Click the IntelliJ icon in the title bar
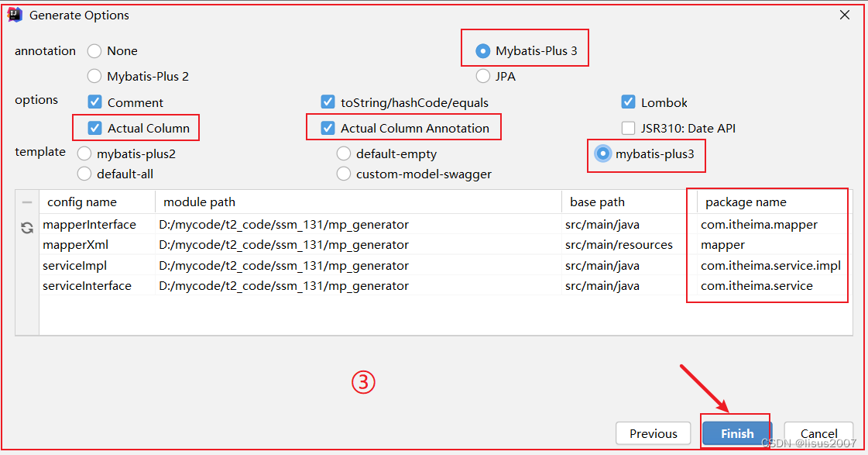868x455 pixels. point(15,15)
